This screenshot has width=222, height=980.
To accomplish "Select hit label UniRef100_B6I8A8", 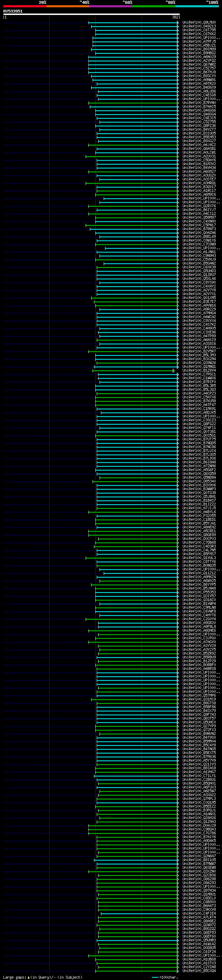I will tap(199, 462).
